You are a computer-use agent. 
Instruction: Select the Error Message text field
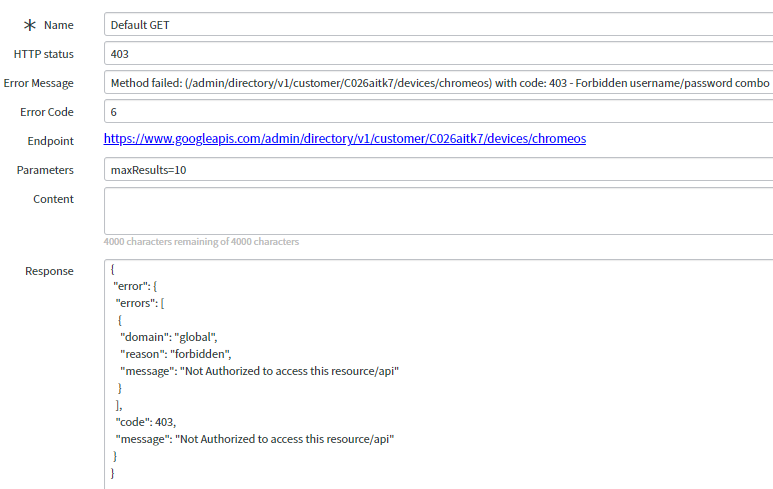438,83
